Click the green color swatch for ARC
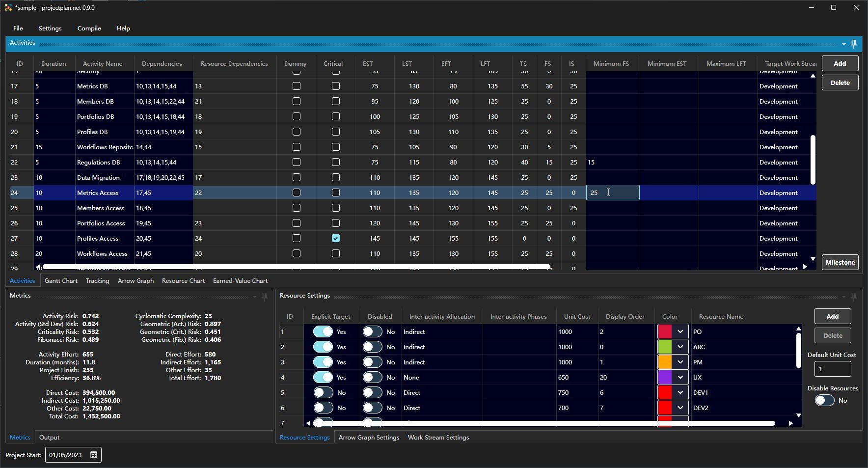This screenshot has height=468, width=868. 665,347
